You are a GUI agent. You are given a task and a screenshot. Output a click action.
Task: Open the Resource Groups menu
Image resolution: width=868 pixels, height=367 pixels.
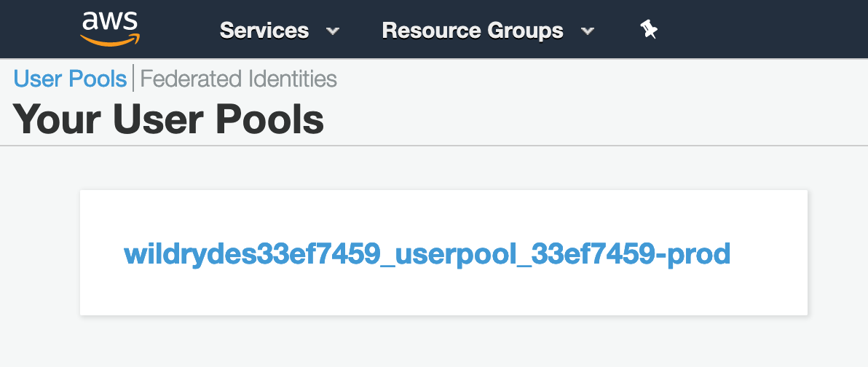point(488,30)
